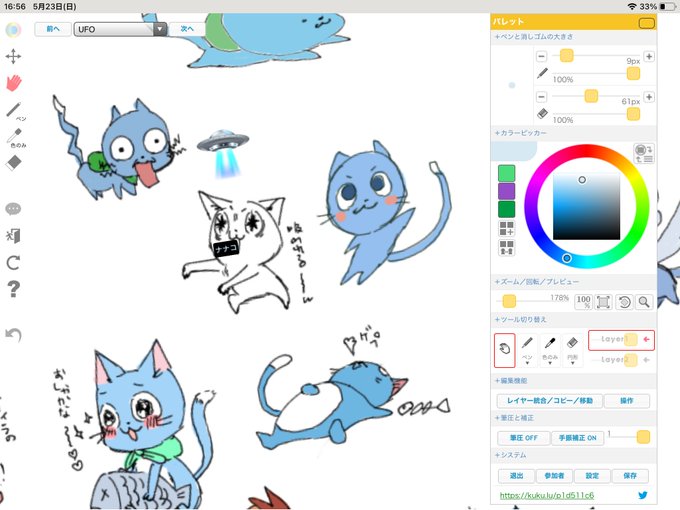Click the saturation square in color wheel
The width and height of the screenshot is (680, 510).
(586, 206)
